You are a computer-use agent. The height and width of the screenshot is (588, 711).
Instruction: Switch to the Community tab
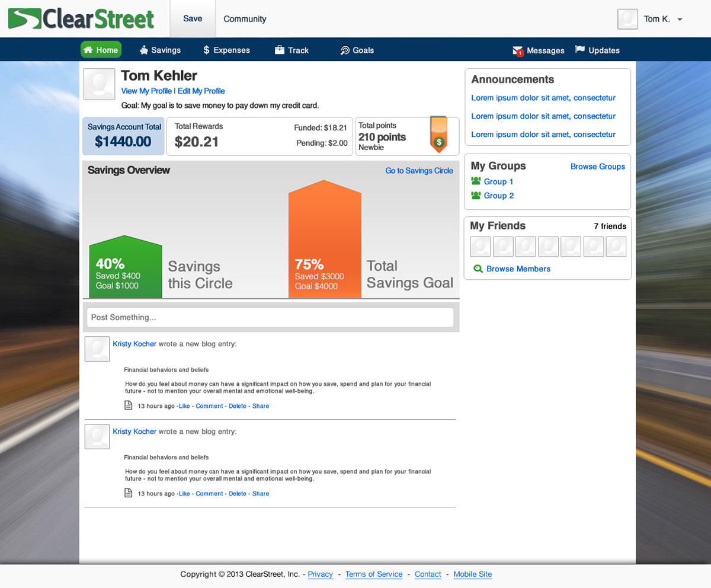coord(245,19)
